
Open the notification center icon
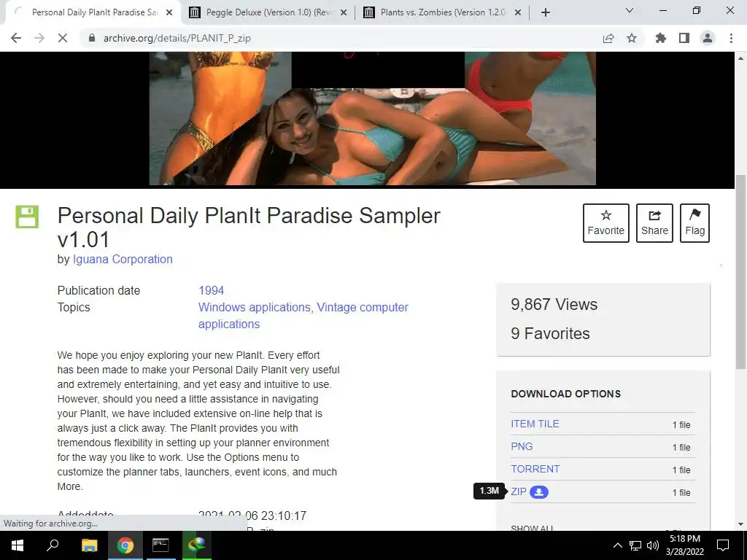click(723, 545)
